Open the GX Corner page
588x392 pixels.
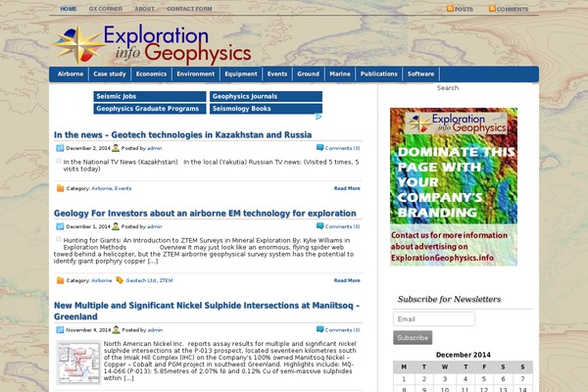(x=106, y=9)
